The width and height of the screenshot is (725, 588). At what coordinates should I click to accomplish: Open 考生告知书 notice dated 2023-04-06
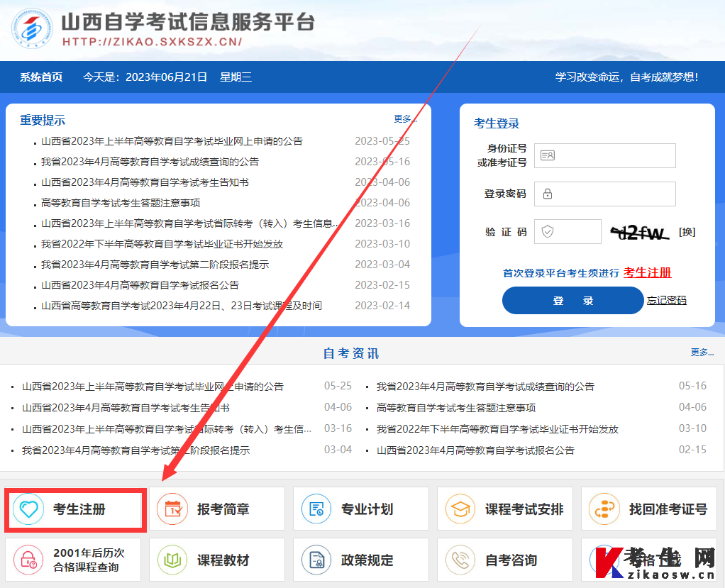coord(145,182)
